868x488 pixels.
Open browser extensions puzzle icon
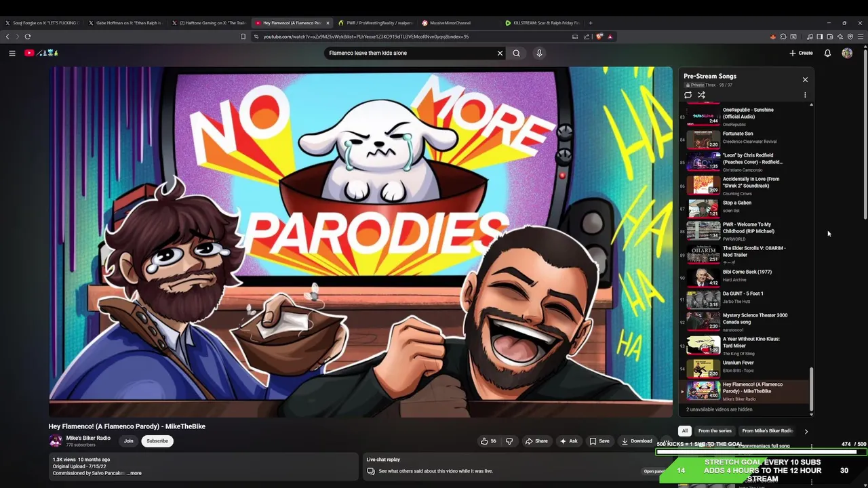(783, 37)
